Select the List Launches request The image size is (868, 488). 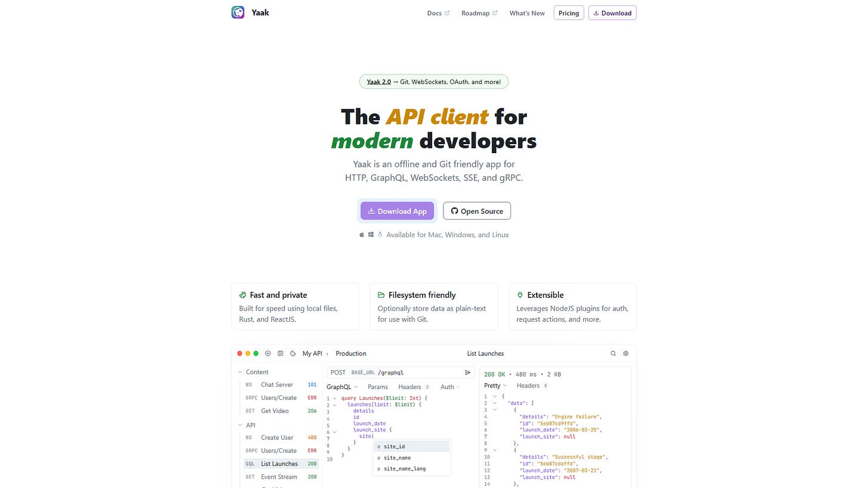pyautogui.click(x=281, y=464)
